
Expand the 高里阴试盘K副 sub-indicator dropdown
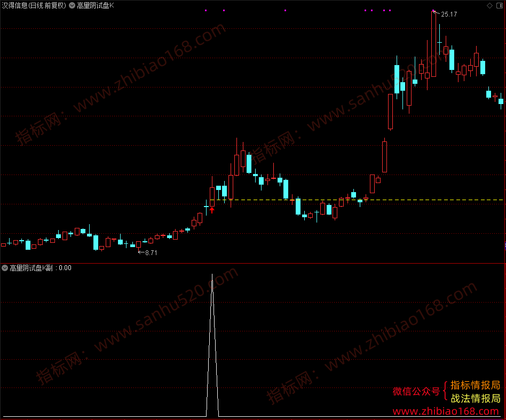[x=5, y=268]
